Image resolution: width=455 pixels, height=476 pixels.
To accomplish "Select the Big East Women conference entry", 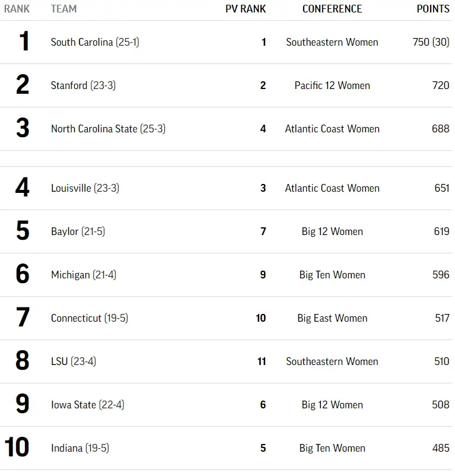I will (332, 318).
